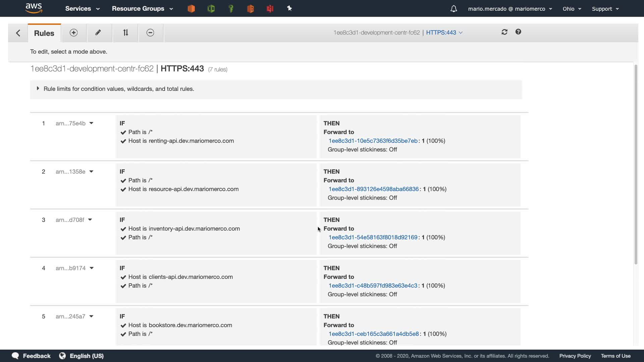The width and height of the screenshot is (644, 362).
Task: Open the Resource Groups menu
Action: (x=142, y=9)
